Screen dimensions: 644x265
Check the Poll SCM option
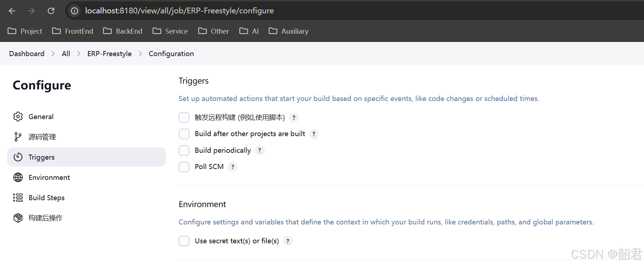(x=184, y=167)
